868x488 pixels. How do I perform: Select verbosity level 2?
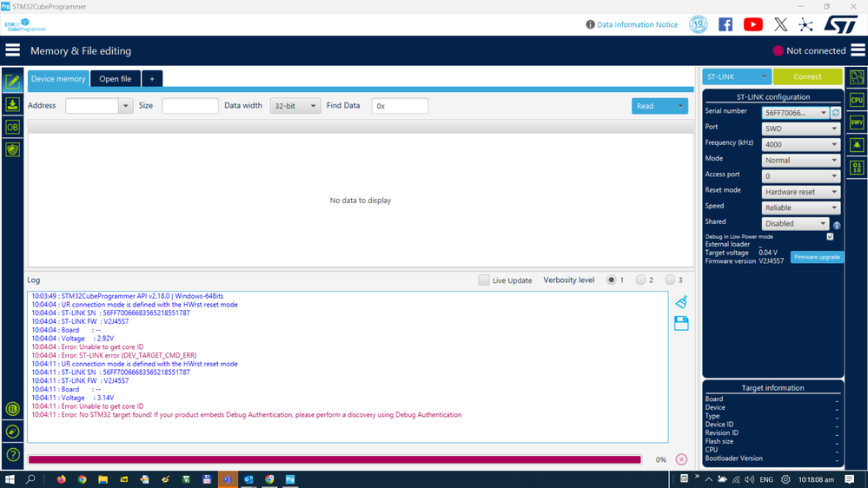coord(640,280)
